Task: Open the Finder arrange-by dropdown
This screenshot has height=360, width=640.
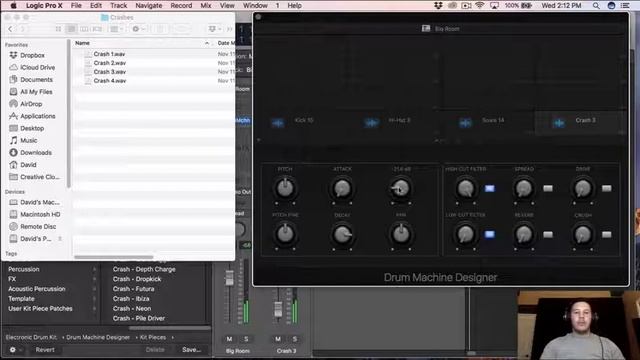Action: click(x=117, y=29)
